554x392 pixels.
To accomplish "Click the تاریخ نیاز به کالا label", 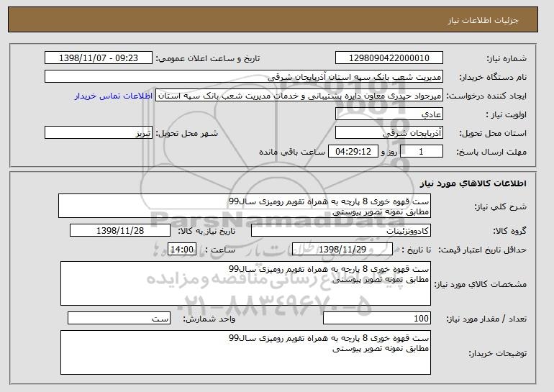I will [206, 232].
